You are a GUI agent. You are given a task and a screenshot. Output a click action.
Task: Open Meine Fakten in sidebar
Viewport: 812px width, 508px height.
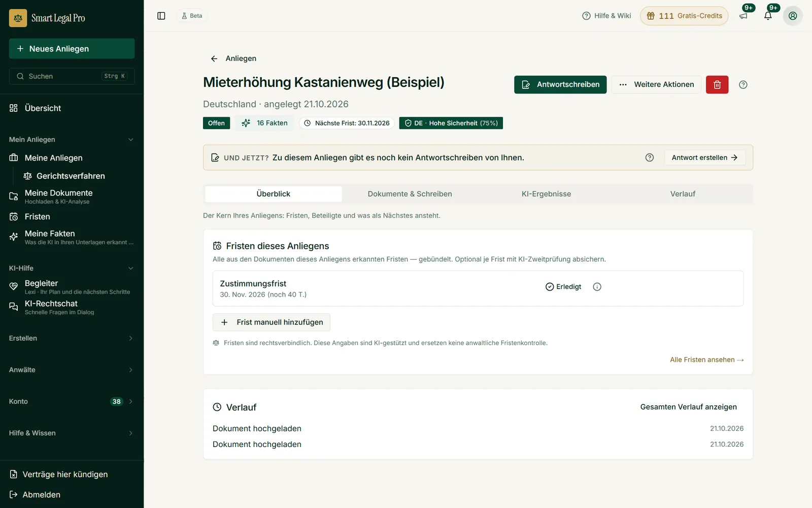72,237
